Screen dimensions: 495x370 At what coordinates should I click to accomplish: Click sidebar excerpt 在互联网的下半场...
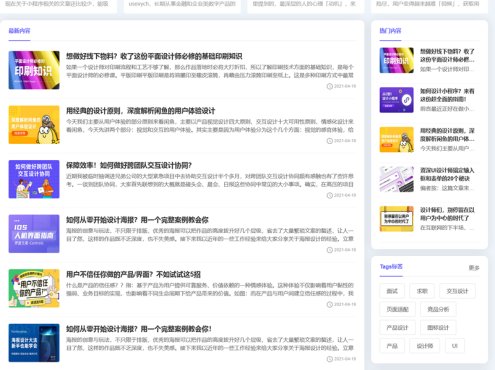[446, 228]
